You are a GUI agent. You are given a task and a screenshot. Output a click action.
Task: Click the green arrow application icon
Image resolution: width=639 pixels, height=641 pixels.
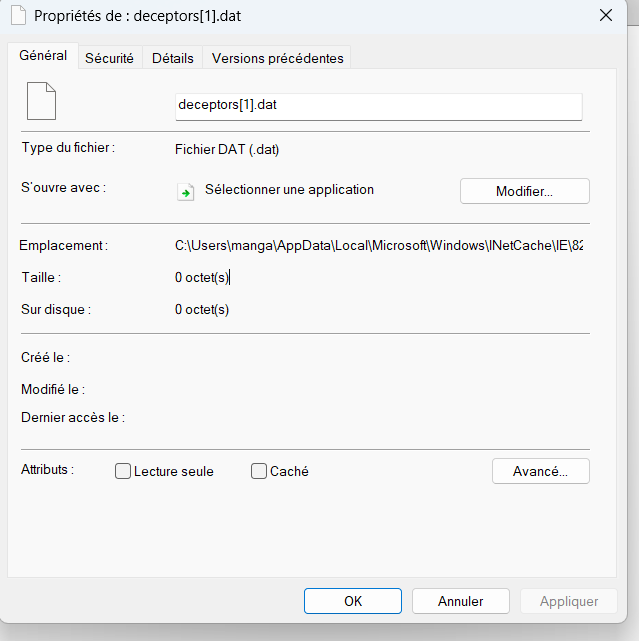186,192
